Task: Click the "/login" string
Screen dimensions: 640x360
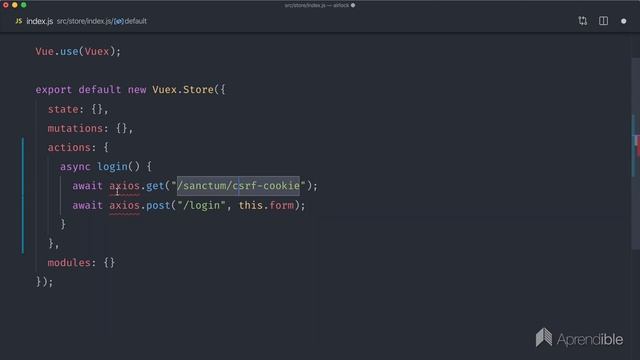Action: click(x=201, y=205)
